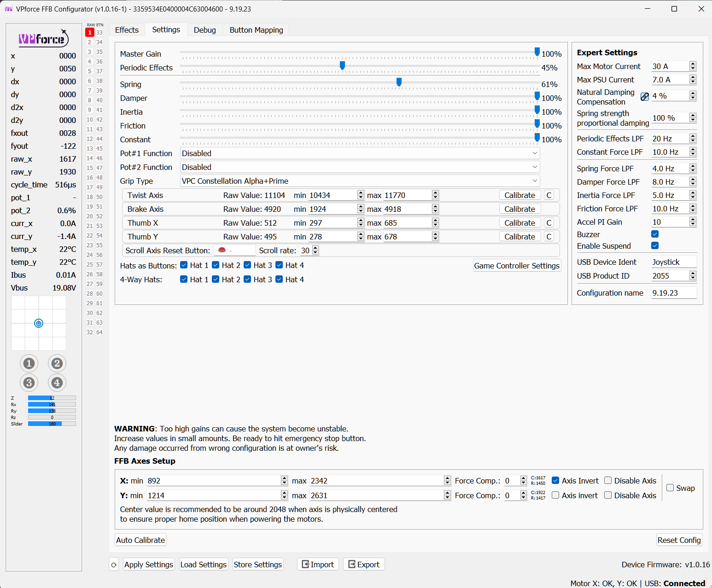Click the VPforce logo
The height and width of the screenshot is (588, 712).
coord(43,39)
